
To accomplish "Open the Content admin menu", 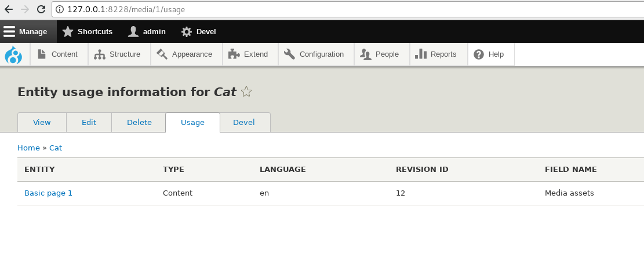I will pos(58,54).
